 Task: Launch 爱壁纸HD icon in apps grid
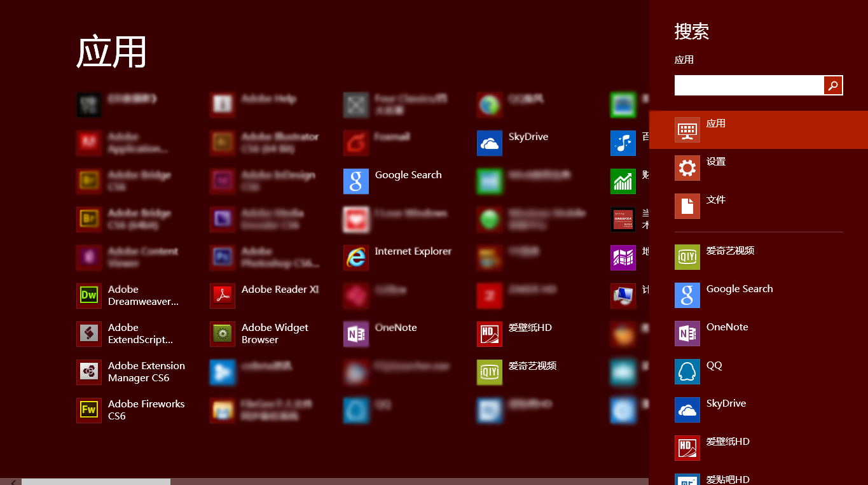click(x=490, y=334)
